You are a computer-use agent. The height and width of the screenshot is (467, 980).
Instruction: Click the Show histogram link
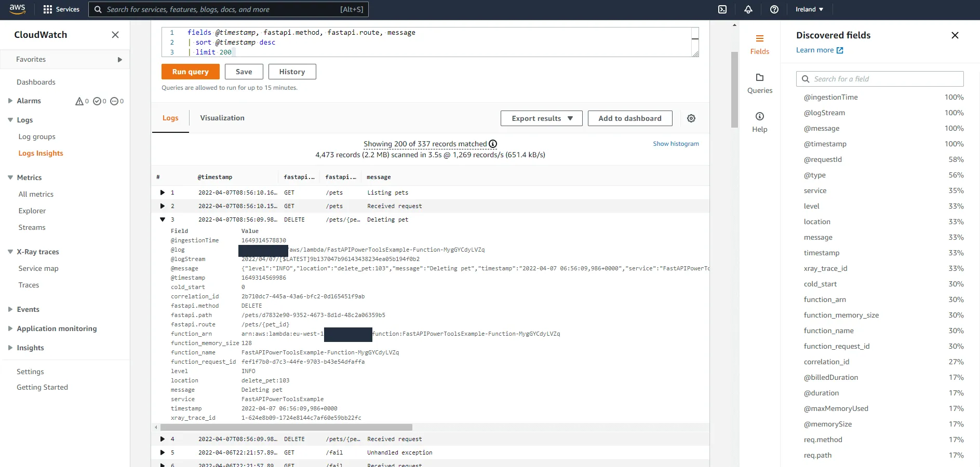pos(676,144)
